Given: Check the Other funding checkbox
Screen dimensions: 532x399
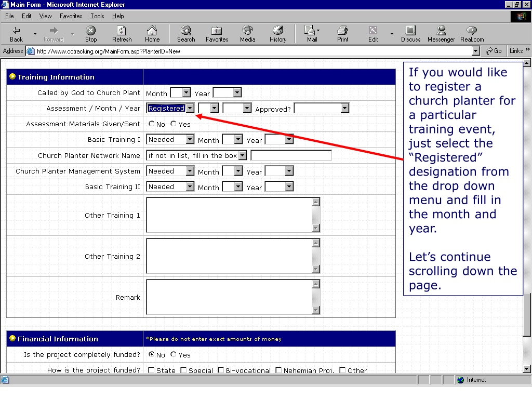Looking at the screenshot, I should [x=342, y=370].
